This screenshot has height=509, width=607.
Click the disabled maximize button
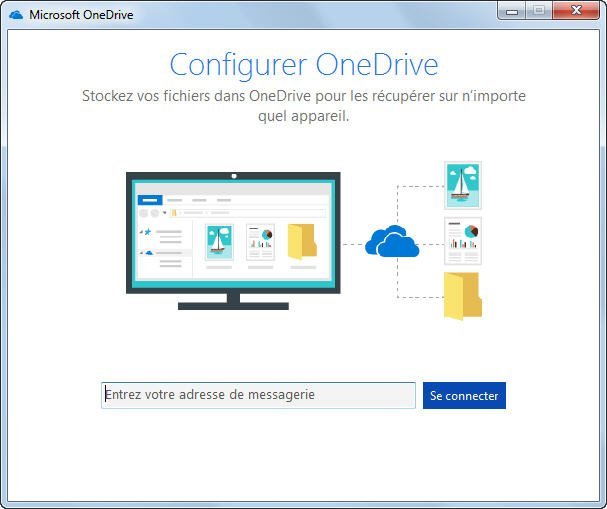539,10
